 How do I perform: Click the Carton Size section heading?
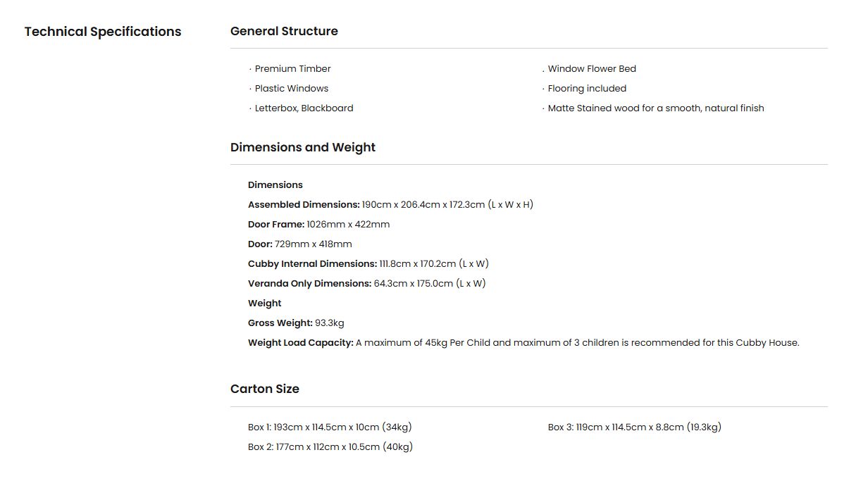265,389
